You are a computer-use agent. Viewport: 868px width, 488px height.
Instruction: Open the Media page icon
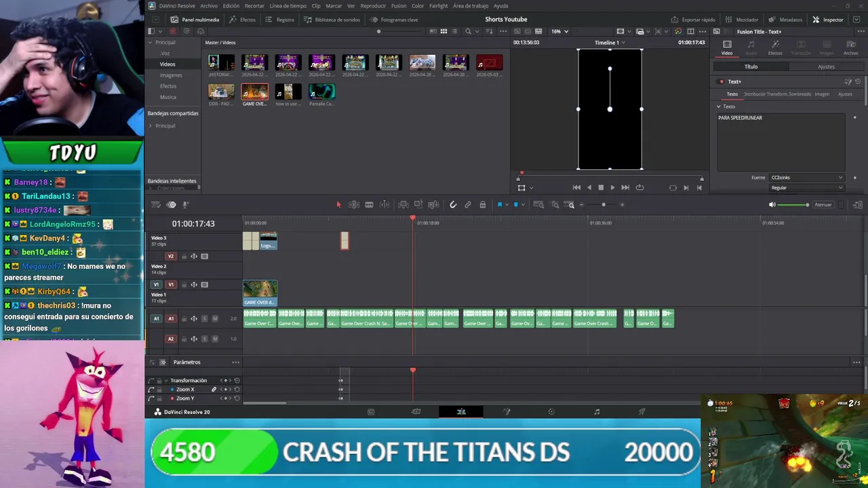pyautogui.click(x=371, y=412)
